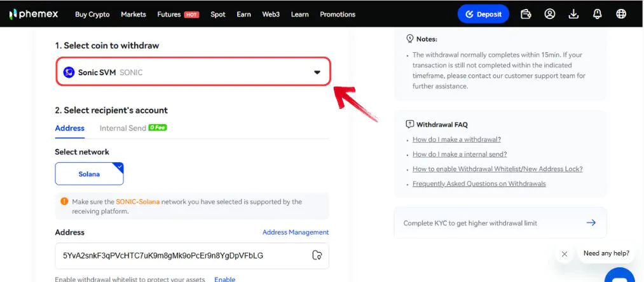Go to the Spot menu
The height and width of the screenshot is (282, 644).
(218, 15)
